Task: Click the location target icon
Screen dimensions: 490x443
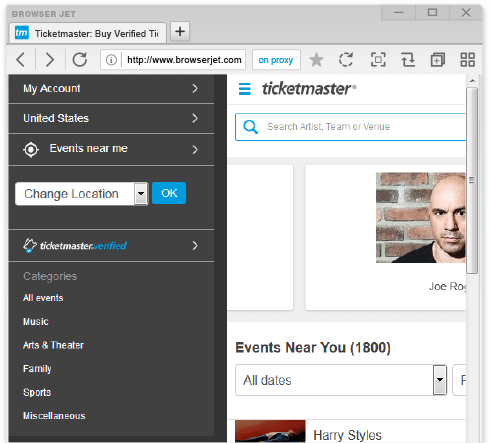Action: (x=31, y=150)
